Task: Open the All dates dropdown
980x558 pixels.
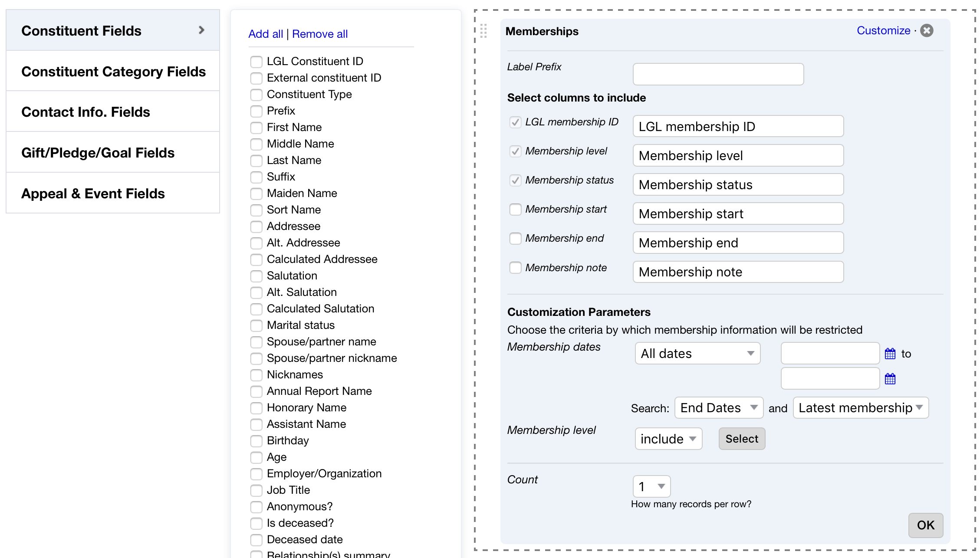Action: pyautogui.click(x=697, y=353)
